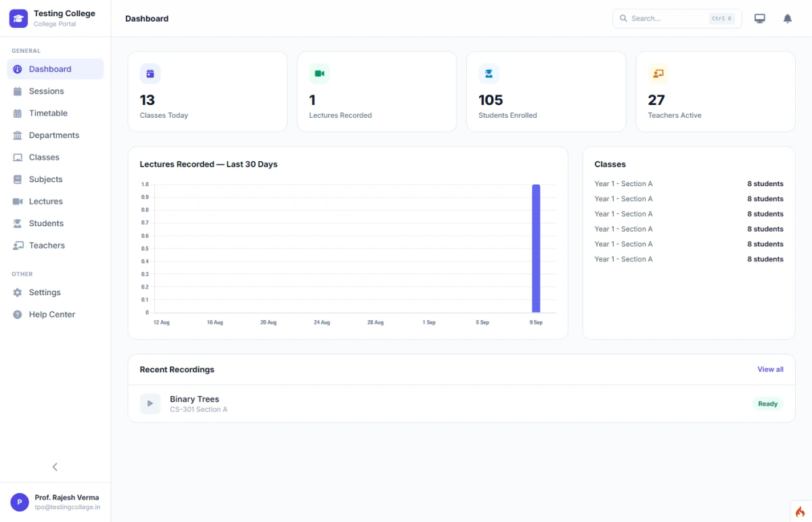
Task: Click the Ready status badge
Action: (x=767, y=404)
